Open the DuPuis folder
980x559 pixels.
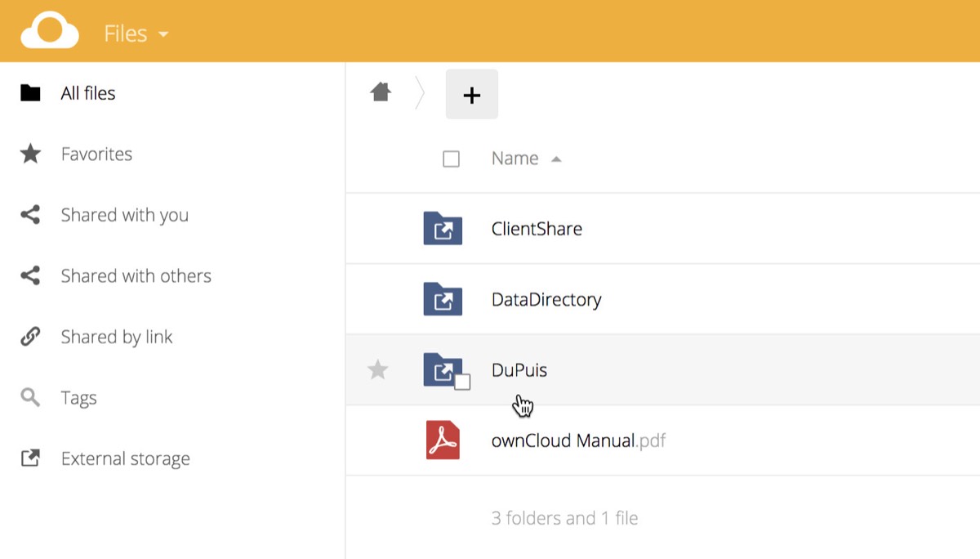tap(519, 370)
